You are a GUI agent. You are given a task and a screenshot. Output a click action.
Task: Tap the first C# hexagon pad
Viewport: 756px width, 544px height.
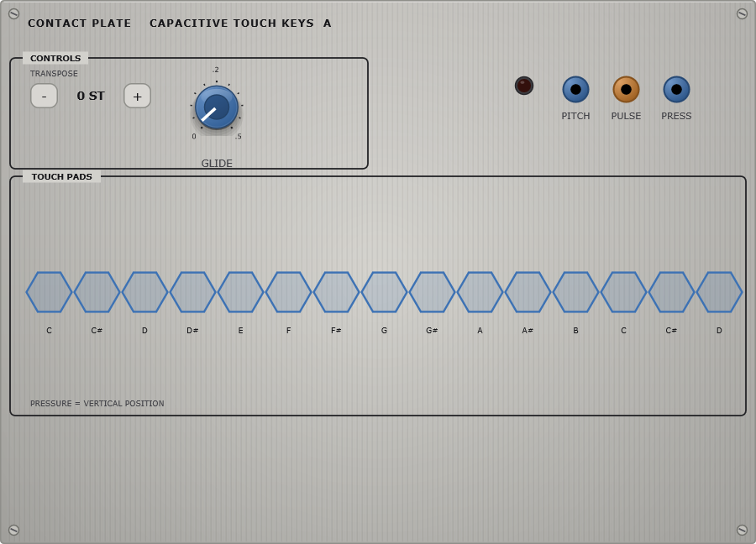(97, 292)
